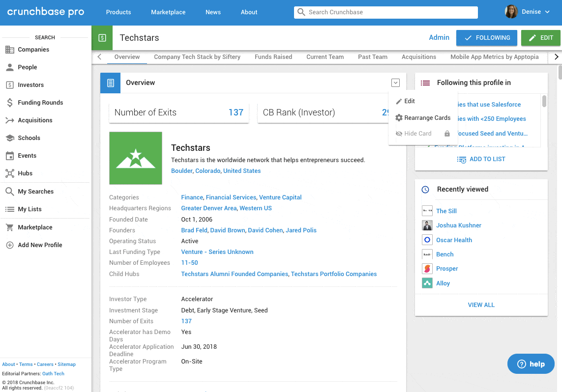The image size is (562, 392).
Task: Click the right chevron to reveal more tabs
Action: [x=556, y=56]
